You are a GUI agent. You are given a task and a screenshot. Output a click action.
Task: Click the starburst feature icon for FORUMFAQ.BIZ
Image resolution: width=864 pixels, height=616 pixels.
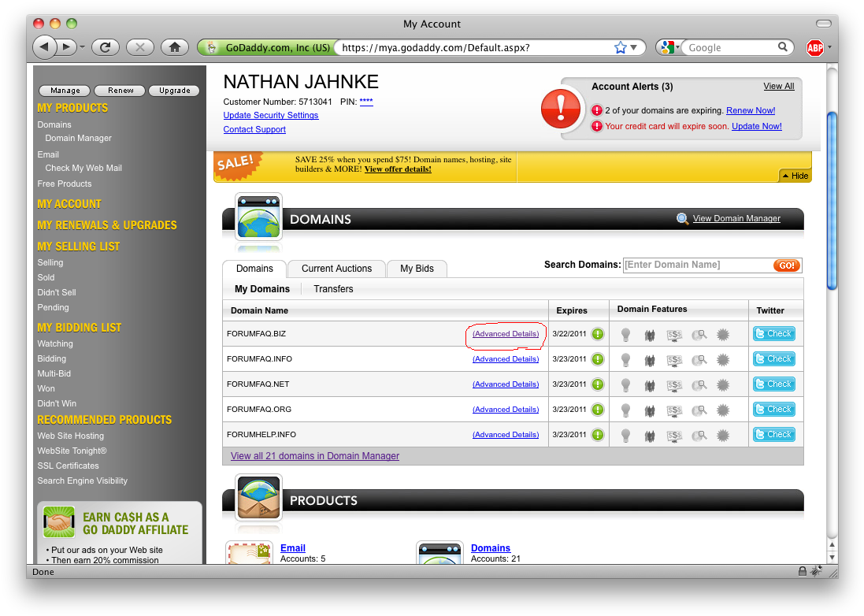point(723,335)
